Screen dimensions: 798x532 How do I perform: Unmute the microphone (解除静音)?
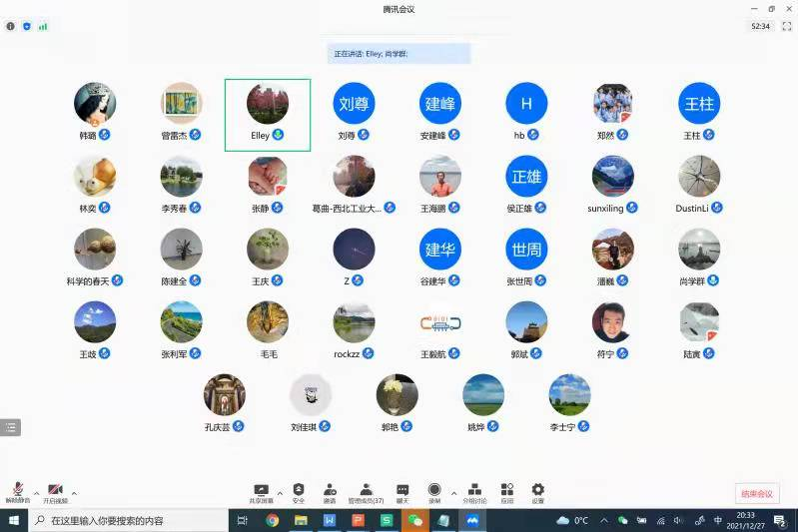(18, 491)
